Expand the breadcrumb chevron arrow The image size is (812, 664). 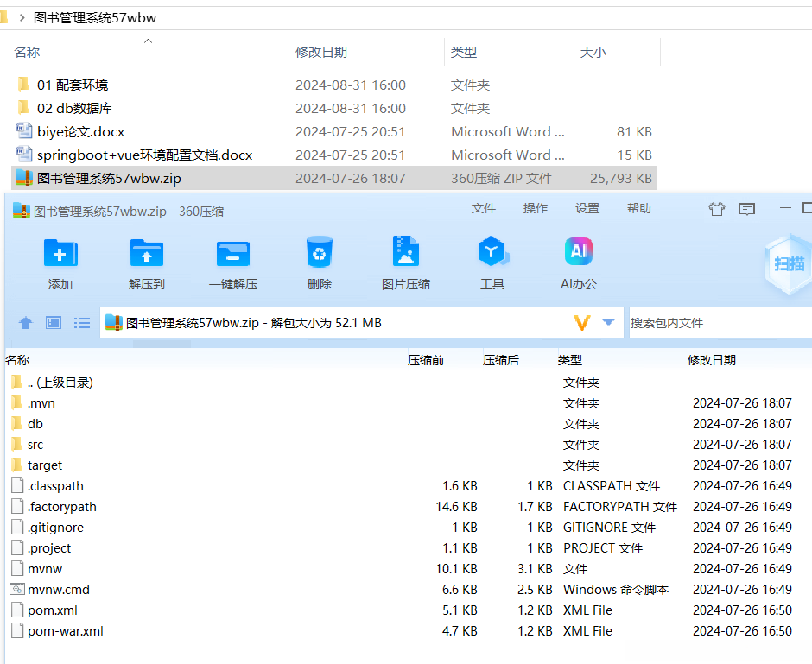pyautogui.click(x=22, y=17)
